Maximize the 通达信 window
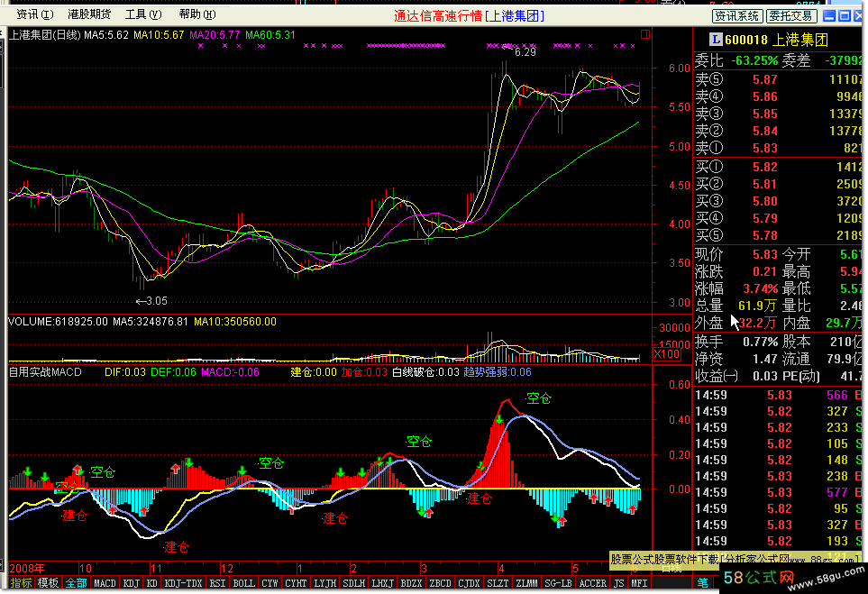Screen dimensions: 868x594 coord(845,15)
